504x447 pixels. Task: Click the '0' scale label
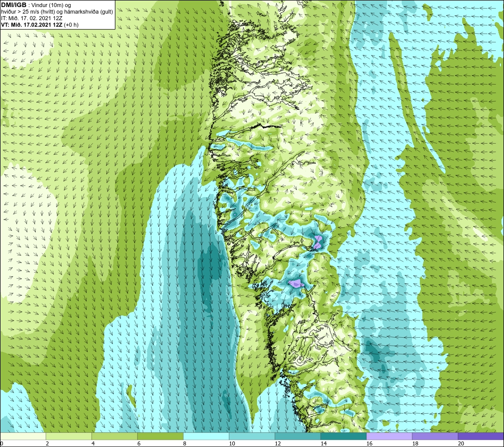[x=2, y=443]
